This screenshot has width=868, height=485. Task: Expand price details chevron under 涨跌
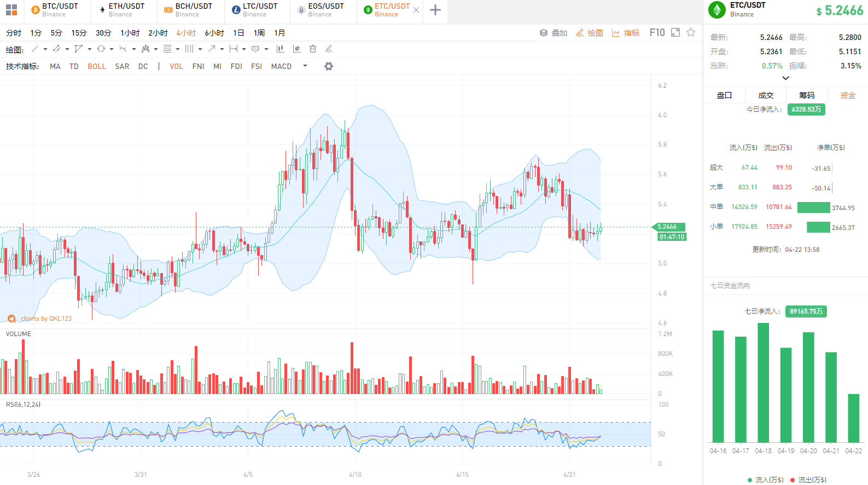point(785,78)
